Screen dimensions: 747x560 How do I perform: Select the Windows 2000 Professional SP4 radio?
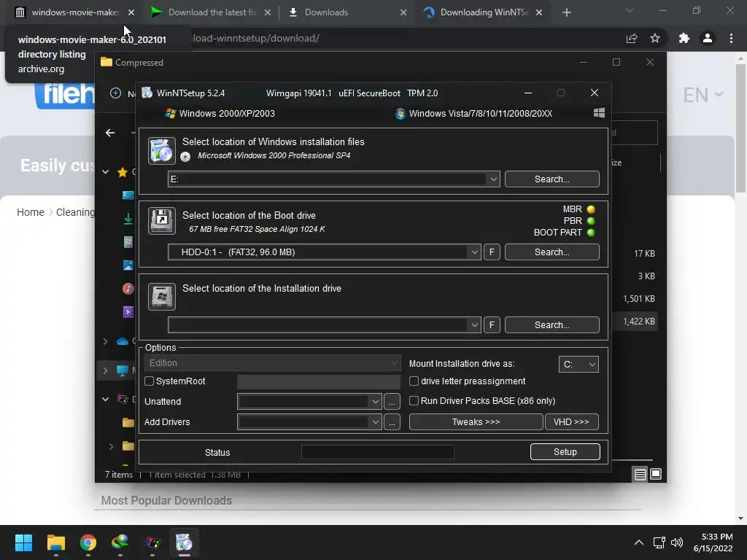pos(185,156)
